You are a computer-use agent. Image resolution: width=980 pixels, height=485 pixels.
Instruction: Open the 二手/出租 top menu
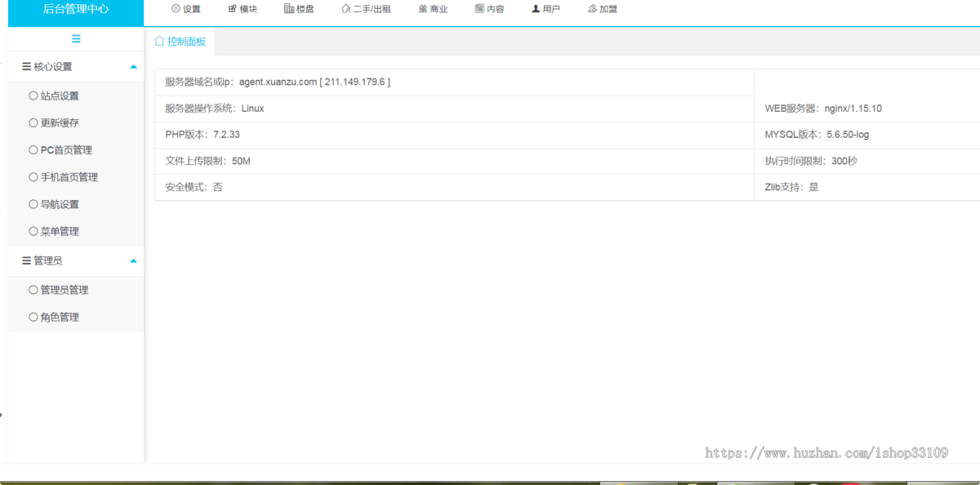pyautogui.click(x=365, y=9)
